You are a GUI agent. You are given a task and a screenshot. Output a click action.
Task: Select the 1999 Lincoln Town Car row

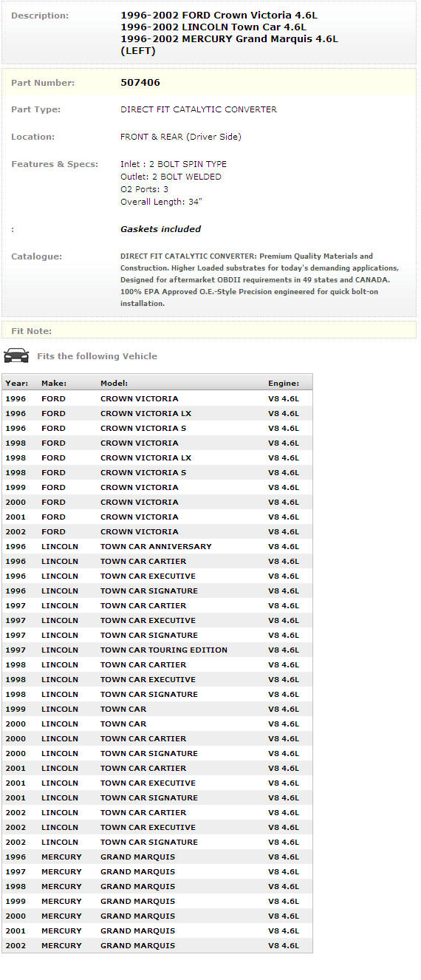157,710
